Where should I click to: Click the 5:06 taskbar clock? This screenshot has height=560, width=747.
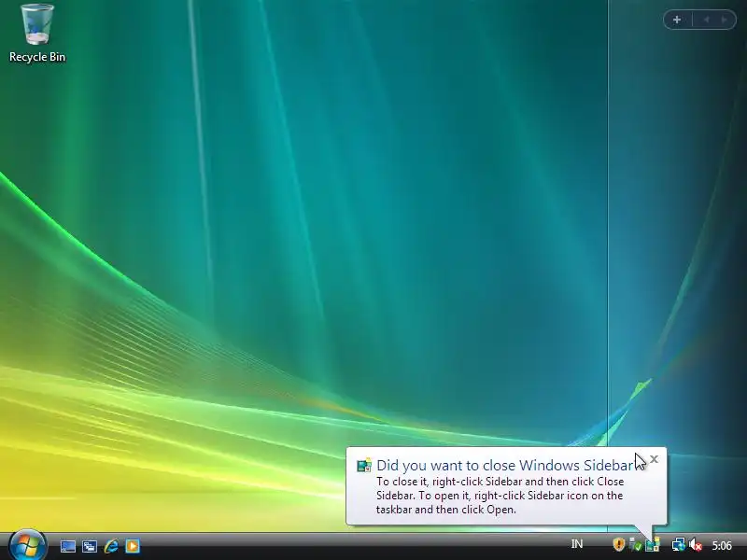tap(722, 545)
